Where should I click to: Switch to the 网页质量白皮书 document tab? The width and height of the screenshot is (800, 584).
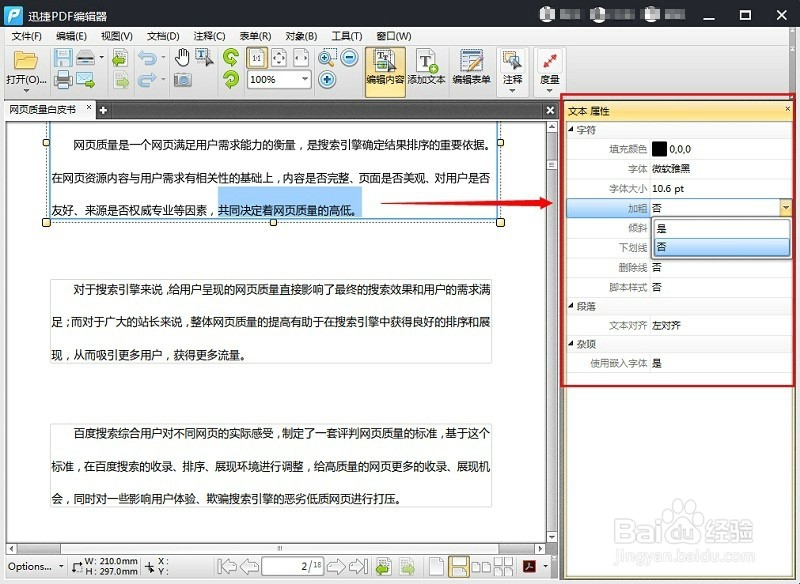(x=43, y=110)
